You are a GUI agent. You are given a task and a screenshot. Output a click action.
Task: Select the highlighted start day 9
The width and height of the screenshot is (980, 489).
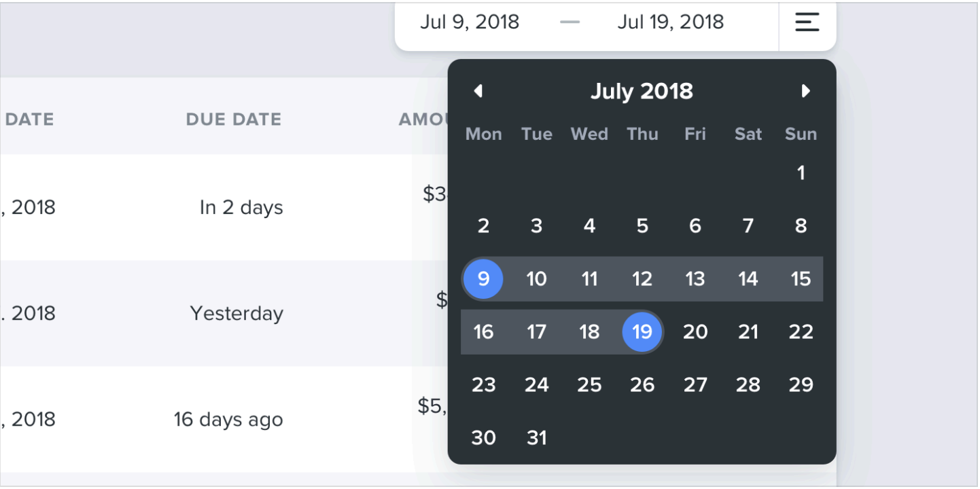[483, 279]
